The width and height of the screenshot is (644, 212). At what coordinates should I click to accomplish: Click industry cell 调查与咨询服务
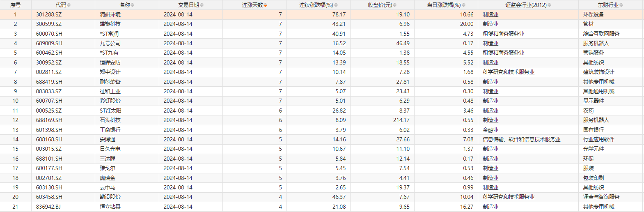pos(601,197)
